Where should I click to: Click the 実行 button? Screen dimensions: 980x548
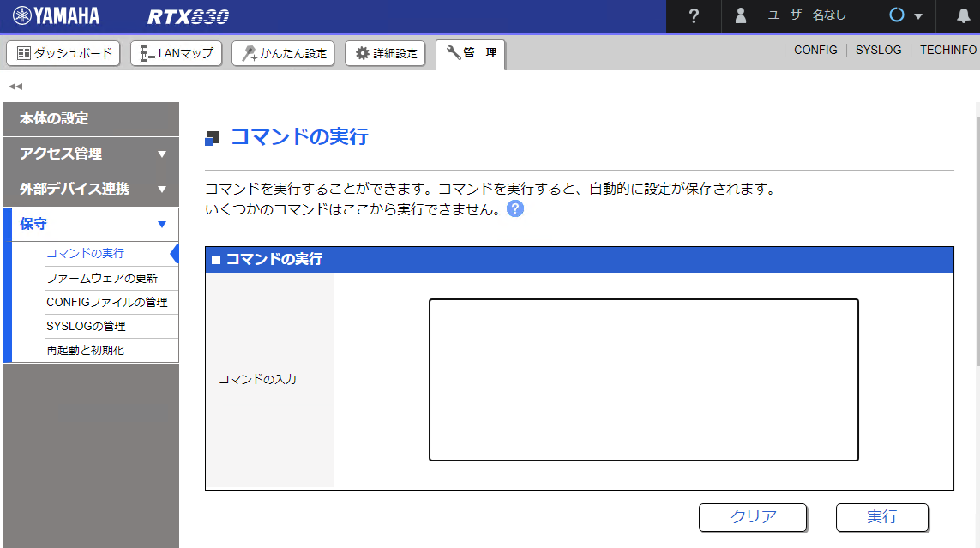[x=882, y=517]
